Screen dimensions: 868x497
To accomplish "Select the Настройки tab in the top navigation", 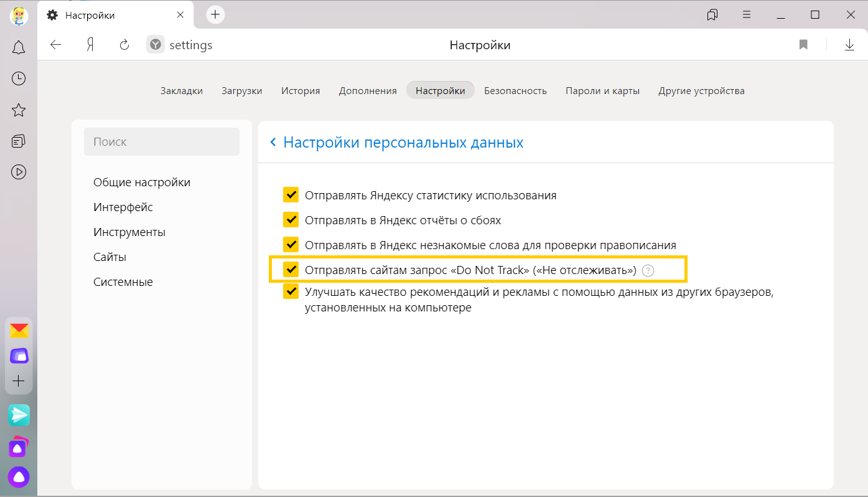I will click(x=441, y=90).
